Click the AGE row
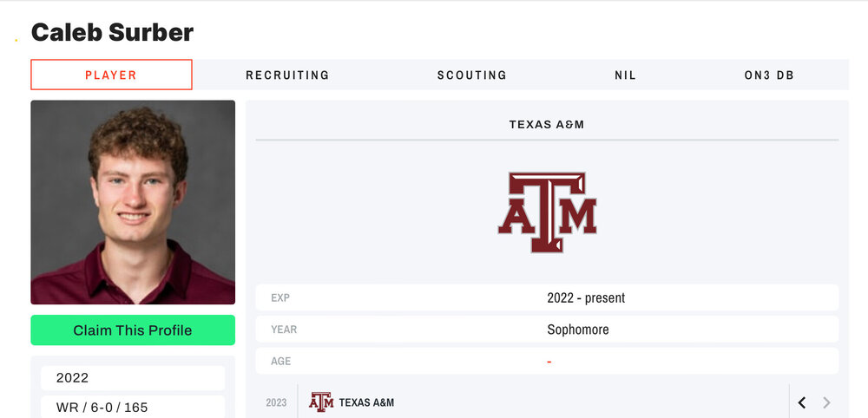Image resolution: width=868 pixels, height=418 pixels. tap(547, 361)
